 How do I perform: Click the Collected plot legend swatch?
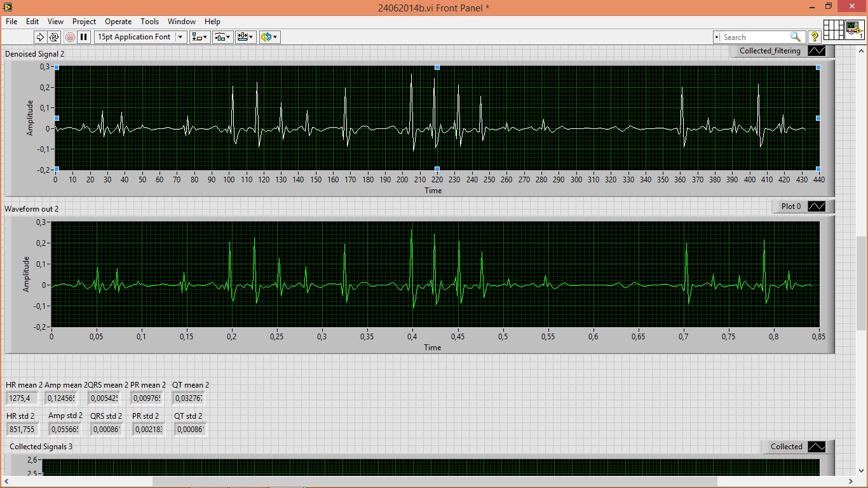(817, 447)
